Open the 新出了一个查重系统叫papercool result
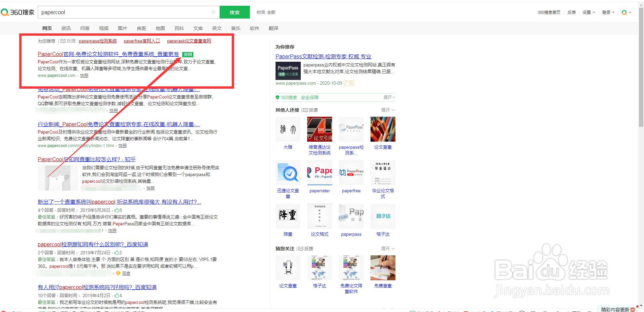The image size is (644, 312). pos(119,202)
